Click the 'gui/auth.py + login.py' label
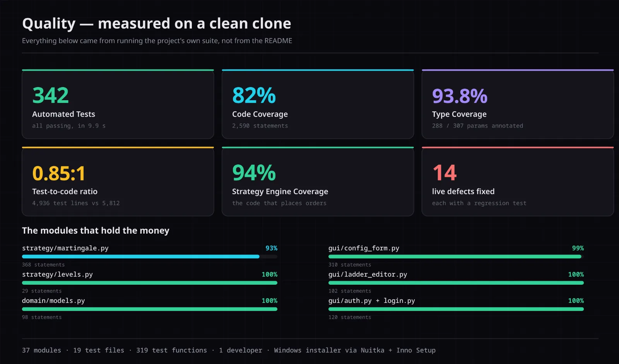619x364 pixels. [x=372, y=301]
